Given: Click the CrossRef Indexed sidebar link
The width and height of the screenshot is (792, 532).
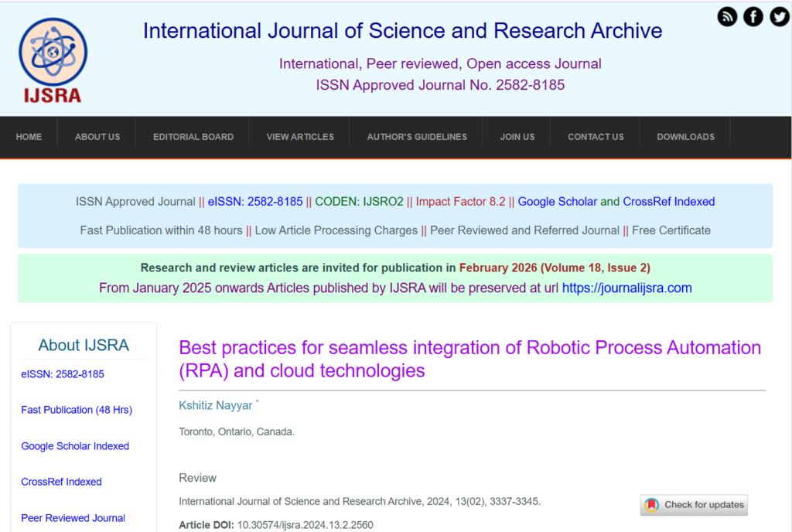Looking at the screenshot, I should 61,482.
